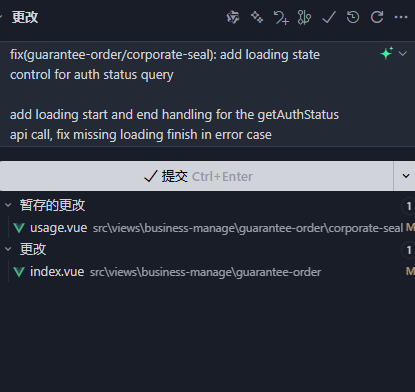Collapse the lower 更改 changes section
This screenshot has width=415, height=392.
pos(8,249)
